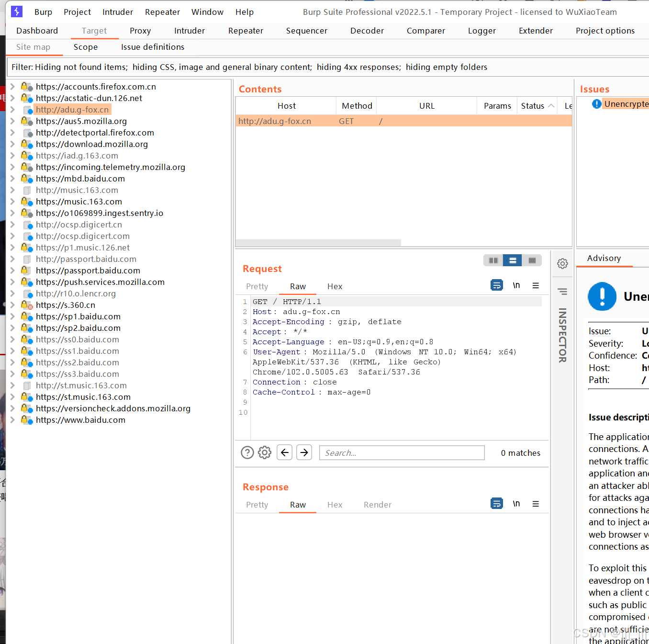The width and height of the screenshot is (649, 644).
Task: Open the Repeater tool tab
Action: 246,31
